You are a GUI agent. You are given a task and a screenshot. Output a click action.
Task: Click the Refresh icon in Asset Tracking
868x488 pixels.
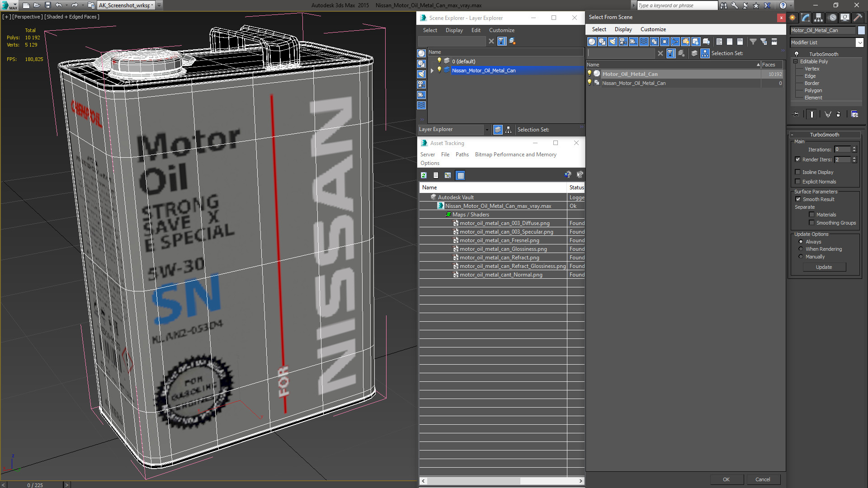tap(424, 175)
